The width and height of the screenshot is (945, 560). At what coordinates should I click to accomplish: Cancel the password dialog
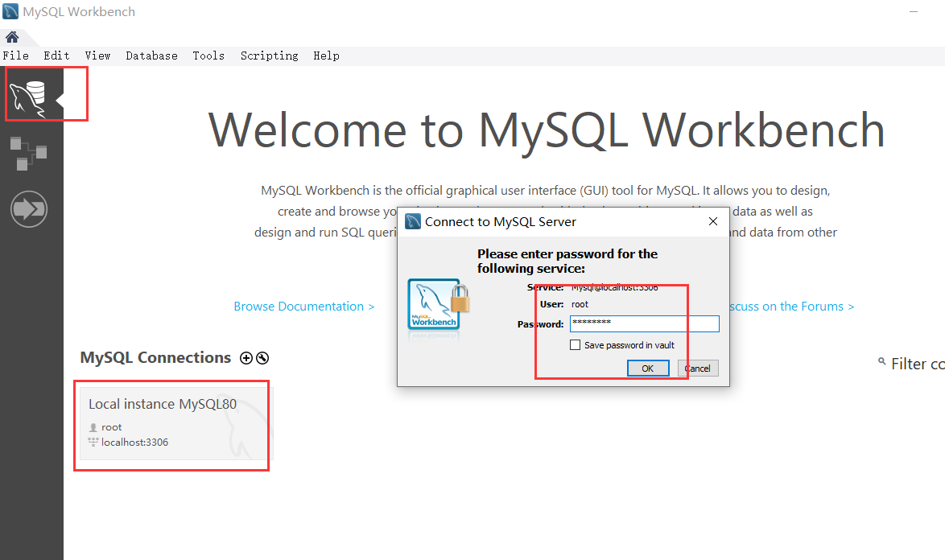coord(698,369)
